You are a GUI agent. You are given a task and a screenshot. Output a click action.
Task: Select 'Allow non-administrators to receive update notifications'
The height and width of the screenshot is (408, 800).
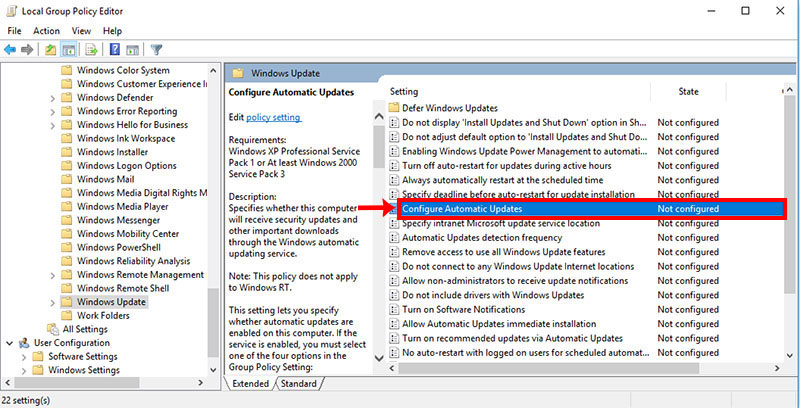tap(515, 280)
